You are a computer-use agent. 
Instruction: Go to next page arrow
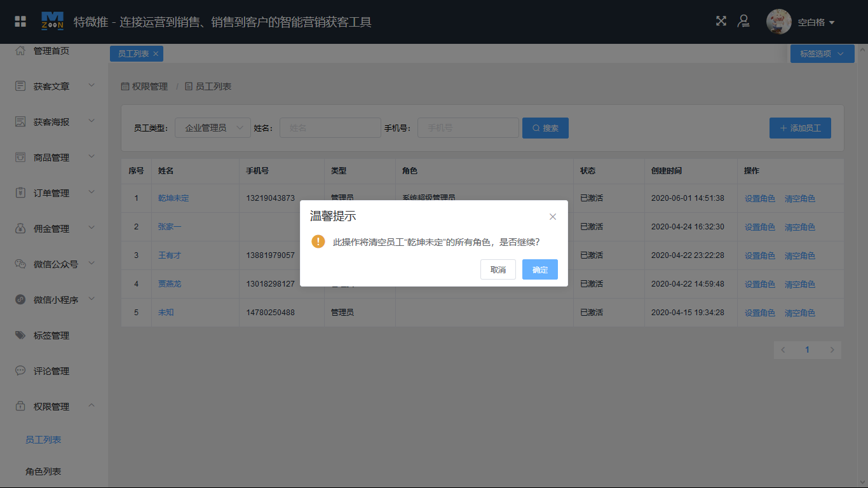832,350
